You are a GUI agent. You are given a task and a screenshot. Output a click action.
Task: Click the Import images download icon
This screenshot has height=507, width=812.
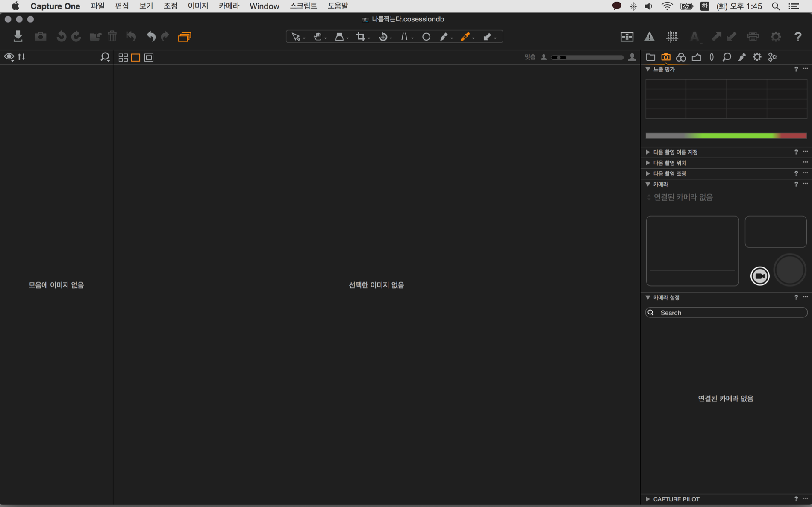(x=18, y=36)
